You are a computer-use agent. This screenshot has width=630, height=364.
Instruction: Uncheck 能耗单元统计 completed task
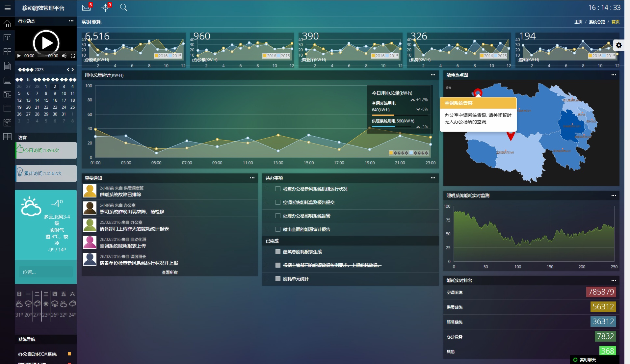pyautogui.click(x=278, y=279)
